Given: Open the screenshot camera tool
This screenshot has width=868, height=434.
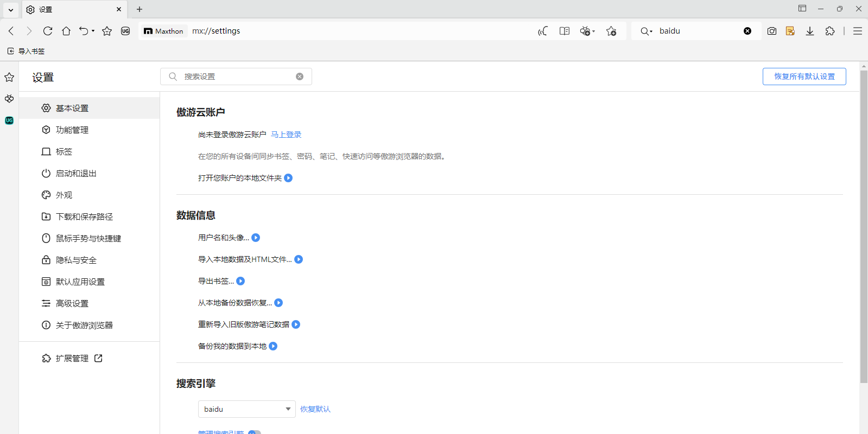Looking at the screenshot, I should (x=771, y=31).
